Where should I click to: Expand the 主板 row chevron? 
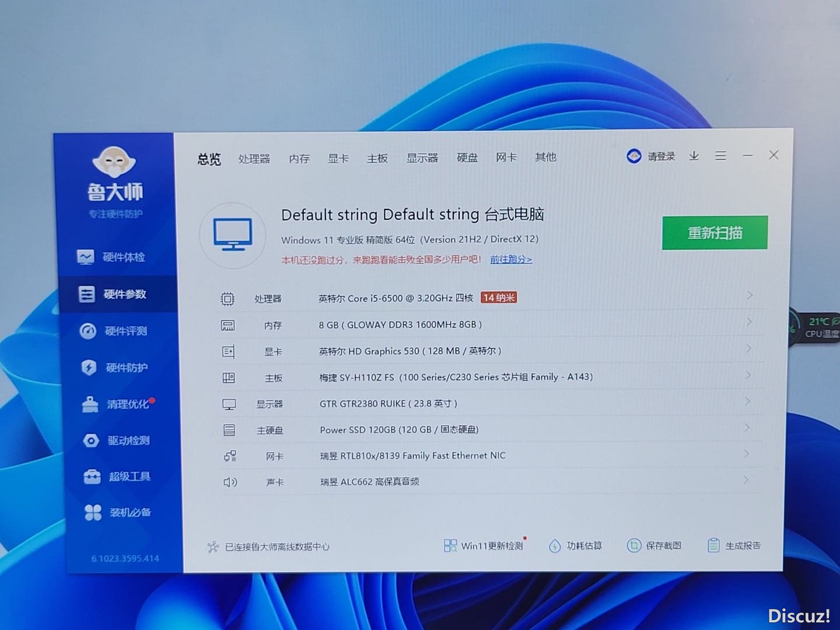tap(748, 374)
